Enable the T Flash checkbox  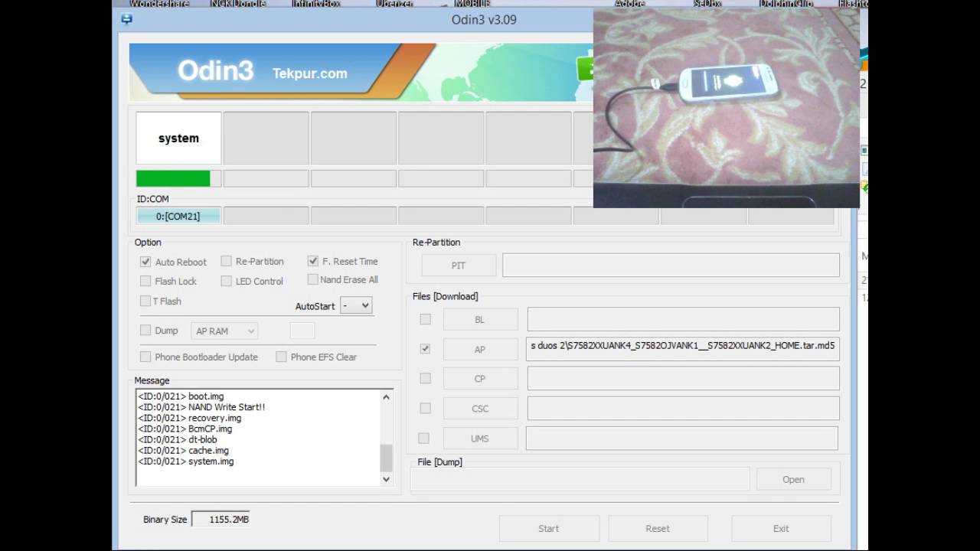coord(145,301)
